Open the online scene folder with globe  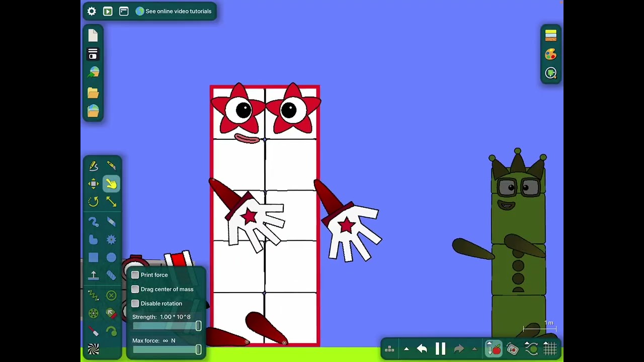tap(93, 111)
